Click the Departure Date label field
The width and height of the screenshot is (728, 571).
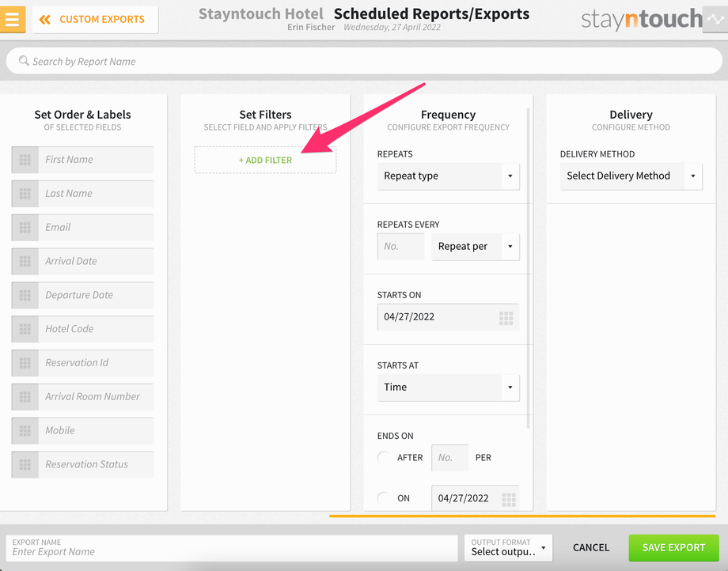click(96, 296)
